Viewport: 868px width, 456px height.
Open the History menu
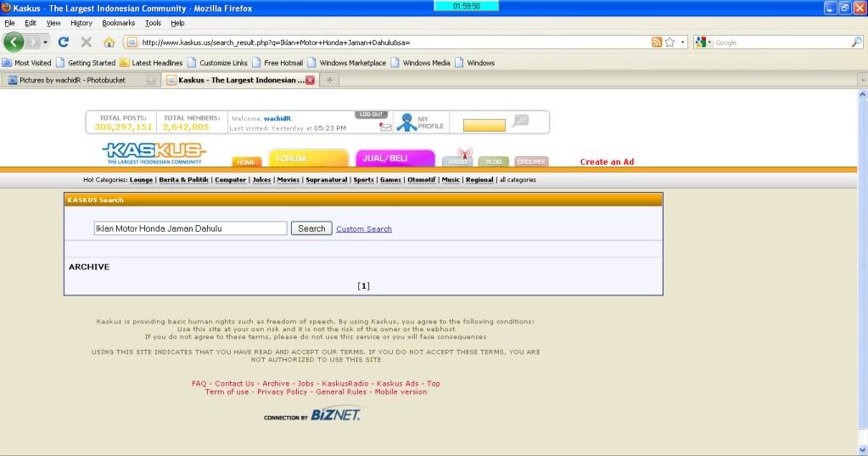point(81,23)
